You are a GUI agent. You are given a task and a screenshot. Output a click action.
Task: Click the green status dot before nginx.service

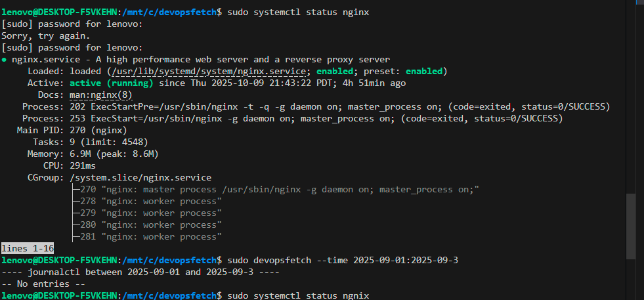point(4,60)
